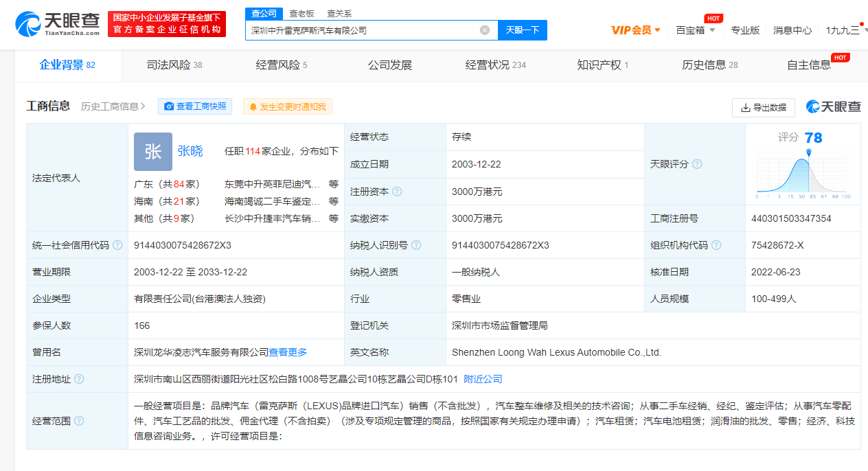Image resolution: width=868 pixels, height=471 pixels.
Task: Click the 注册地址 help icon
Action: 79,379
